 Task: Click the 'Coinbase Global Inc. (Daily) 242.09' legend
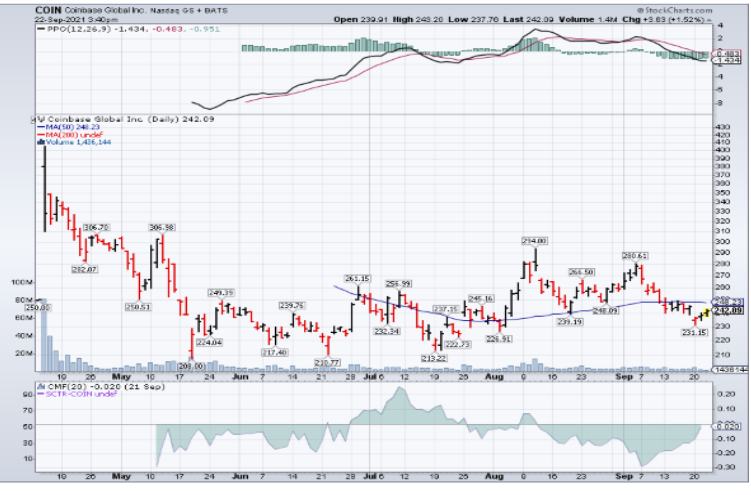point(126,119)
